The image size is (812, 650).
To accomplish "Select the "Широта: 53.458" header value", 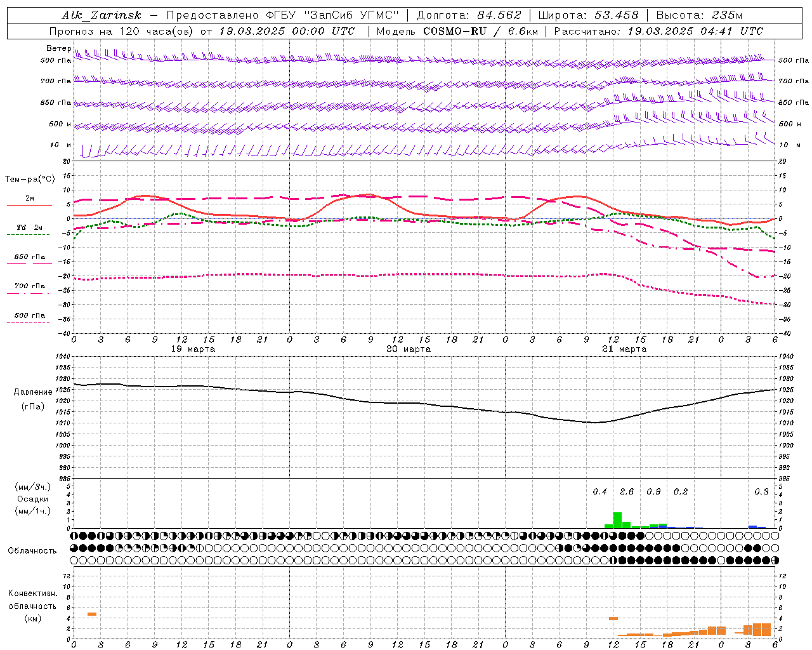I will pos(588,15).
